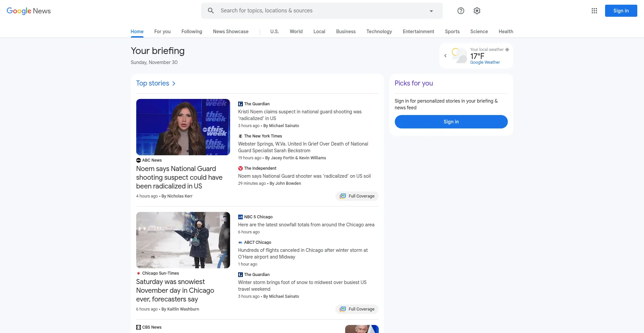
Task: Switch to the Technology tab
Action: 379,32
